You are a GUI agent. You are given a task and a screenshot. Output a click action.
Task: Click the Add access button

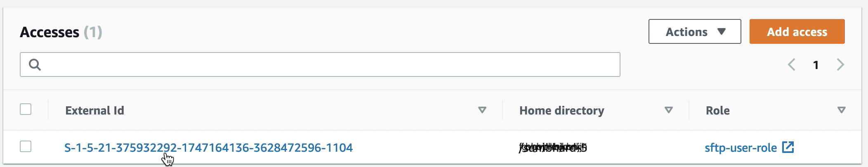[x=797, y=32]
